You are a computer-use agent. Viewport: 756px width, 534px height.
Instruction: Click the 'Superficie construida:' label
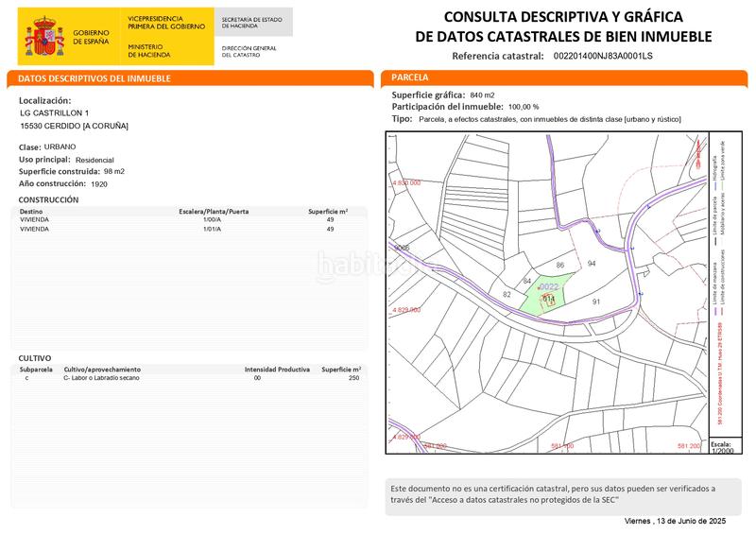pos(60,172)
